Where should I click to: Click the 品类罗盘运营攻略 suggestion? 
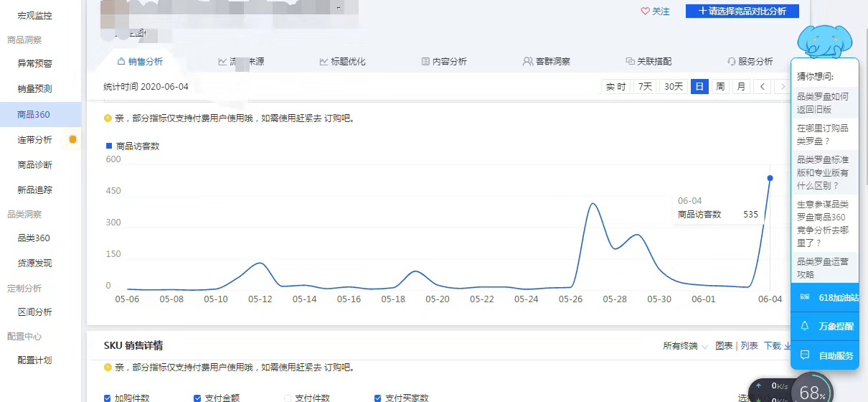[824, 268]
